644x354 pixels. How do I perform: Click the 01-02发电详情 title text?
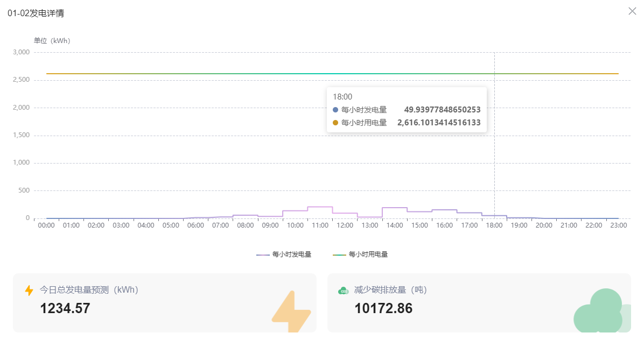tap(36, 13)
